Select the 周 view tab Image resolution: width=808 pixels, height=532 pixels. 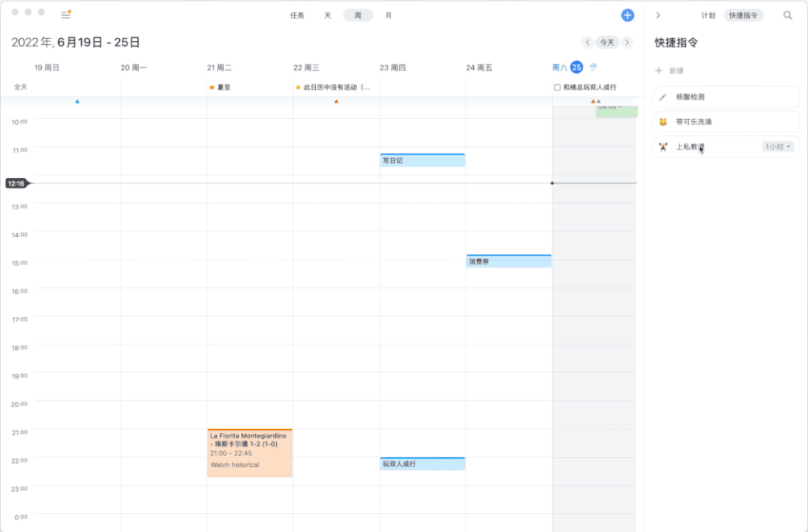[x=358, y=16]
